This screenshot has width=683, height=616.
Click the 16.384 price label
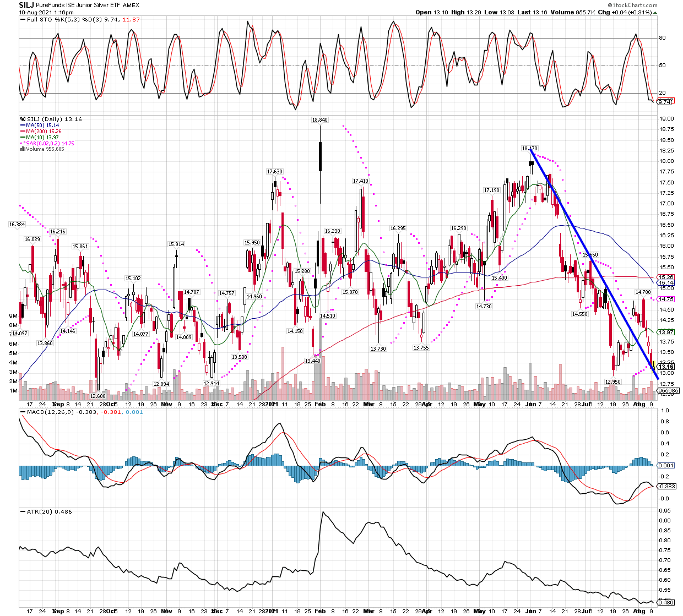click(x=17, y=225)
